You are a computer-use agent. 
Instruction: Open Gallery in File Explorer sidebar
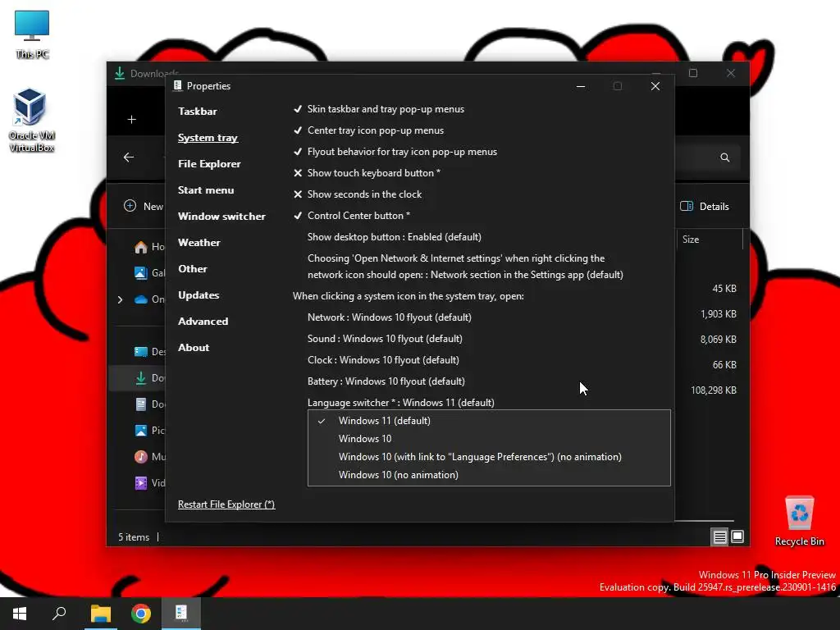coord(148,272)
